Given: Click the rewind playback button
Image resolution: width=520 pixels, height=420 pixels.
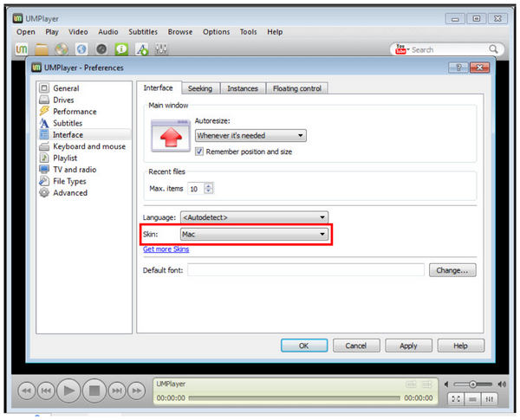Looking at the screenshot, I should pyautogui.click(x=26, y=391).
